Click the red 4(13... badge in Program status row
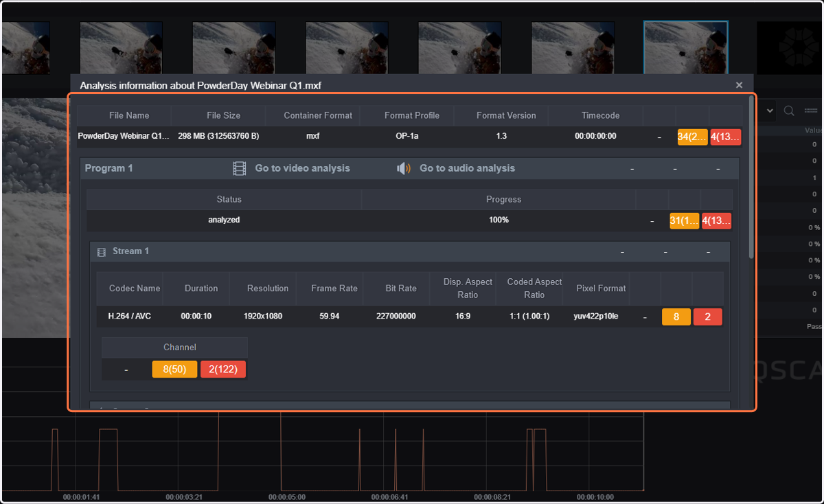This screenshot has height=504, width=824. [x=716, y=221]
